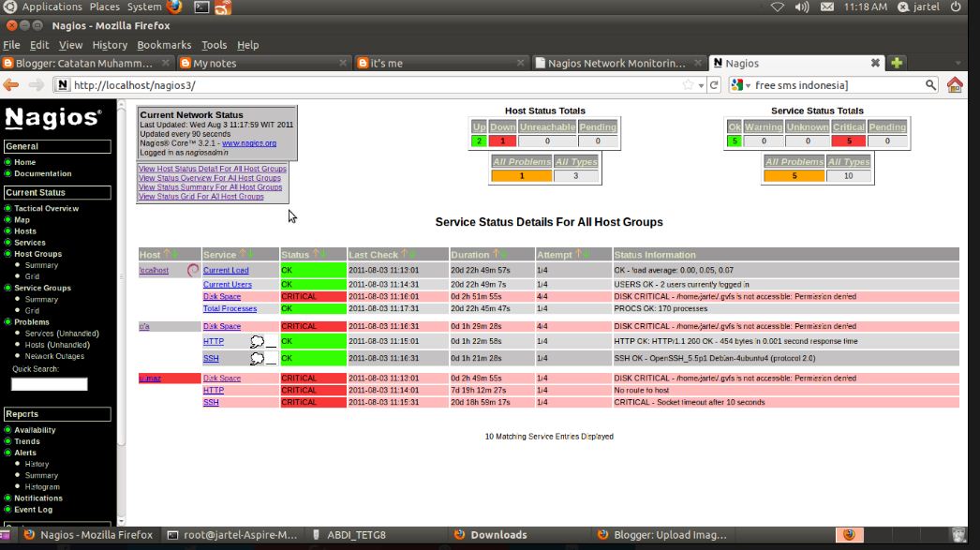Image resolution: width=980 pixels, height=550 pixels.
Task: Open the list all tabs dropdown
Action: coord(958,63)
